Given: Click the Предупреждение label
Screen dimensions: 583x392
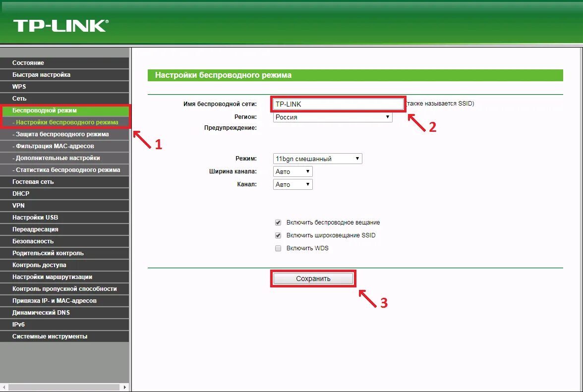Looking at the screenshot, I should point(231,128).
